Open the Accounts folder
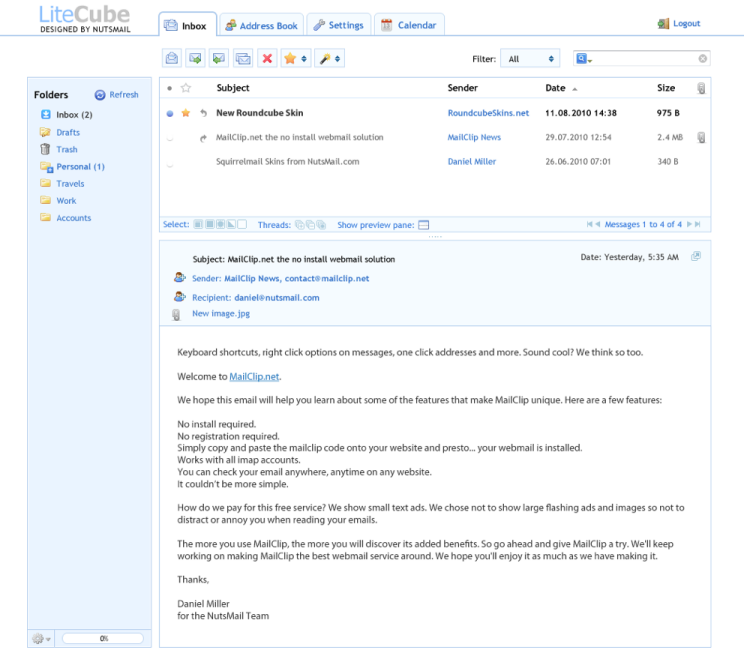 pos(66,218)
